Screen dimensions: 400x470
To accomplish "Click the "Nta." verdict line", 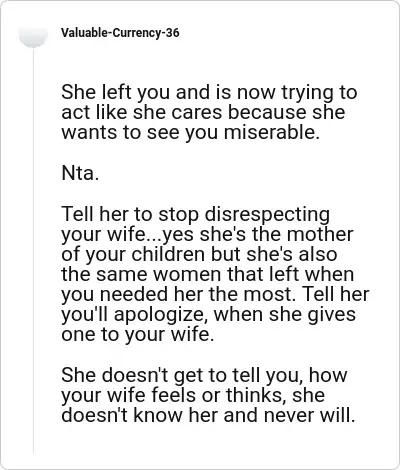I will tap(80, 173).
